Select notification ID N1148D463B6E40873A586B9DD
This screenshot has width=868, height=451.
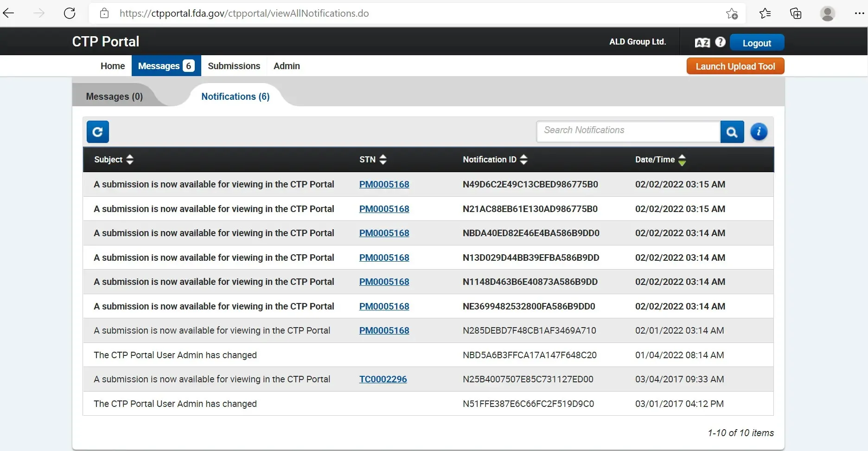[530, 282]
